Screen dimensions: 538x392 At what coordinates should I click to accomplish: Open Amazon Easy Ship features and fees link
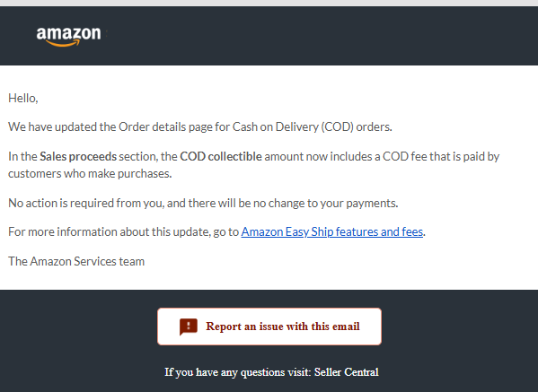[331, 232]
